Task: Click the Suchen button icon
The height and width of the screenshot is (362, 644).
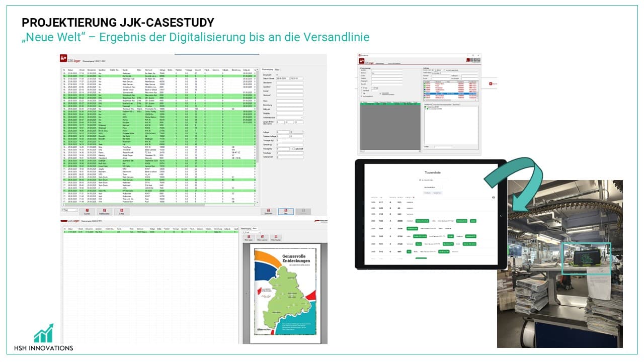Action: coord(87,210)
